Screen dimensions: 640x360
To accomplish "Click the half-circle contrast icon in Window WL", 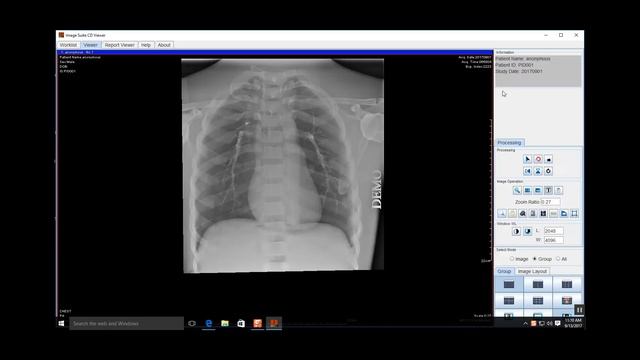I will click(x=516, y=231).
